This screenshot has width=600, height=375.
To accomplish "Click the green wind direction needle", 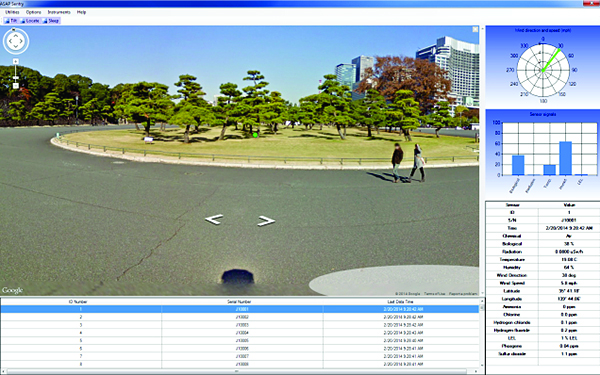I will click(551, 60).
